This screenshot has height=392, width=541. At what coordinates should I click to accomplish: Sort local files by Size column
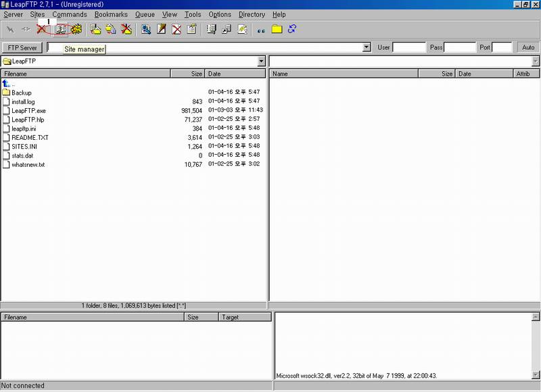point(187,74)
